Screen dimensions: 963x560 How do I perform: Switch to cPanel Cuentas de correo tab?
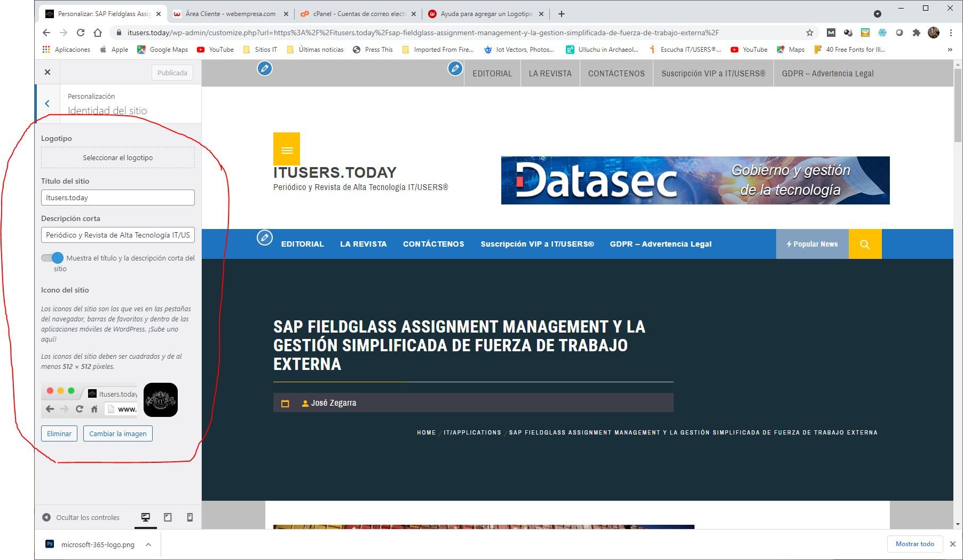click(x=359, y=14)
